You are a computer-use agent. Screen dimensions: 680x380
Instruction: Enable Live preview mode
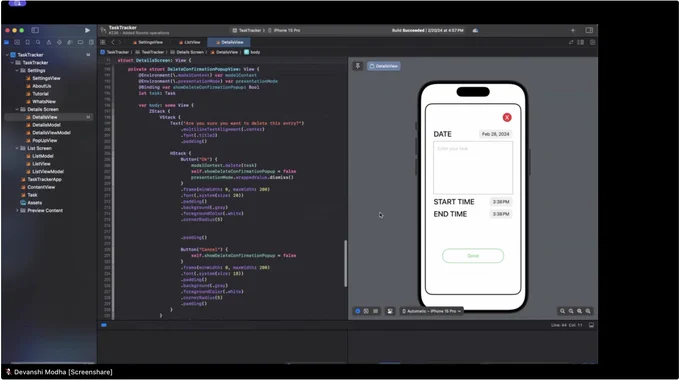pos(358,311)
